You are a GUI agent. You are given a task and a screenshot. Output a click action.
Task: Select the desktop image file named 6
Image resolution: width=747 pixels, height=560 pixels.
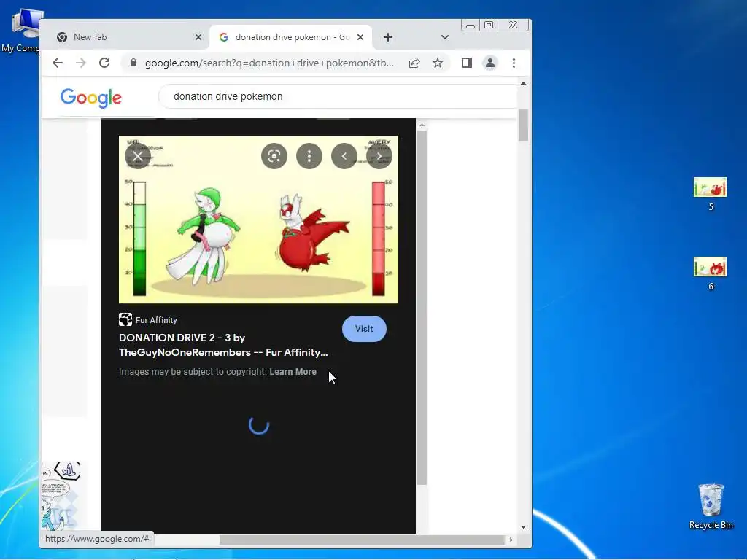(x=711, y=274)
